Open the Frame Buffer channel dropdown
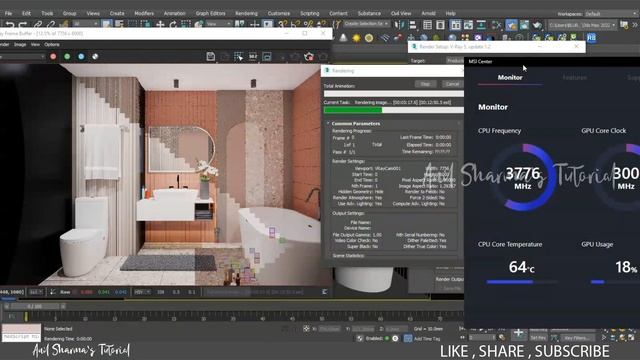Screen dimensions: 640x360 [x=22, y=56]
